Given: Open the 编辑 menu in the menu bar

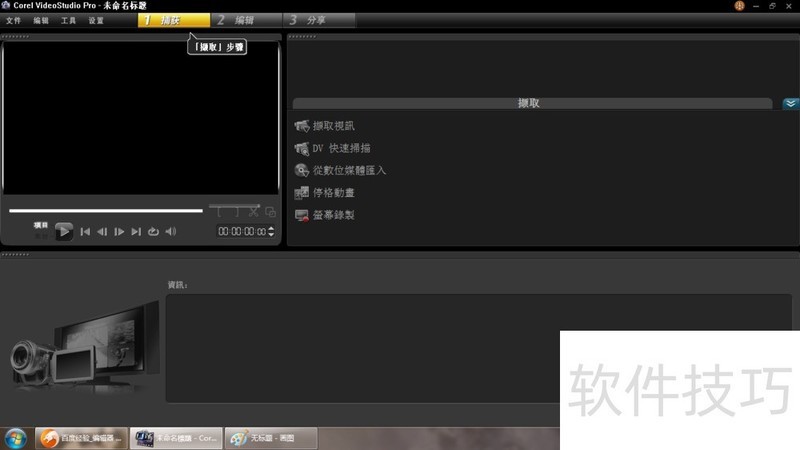Looking at the screenshot, I should point(41,20).
